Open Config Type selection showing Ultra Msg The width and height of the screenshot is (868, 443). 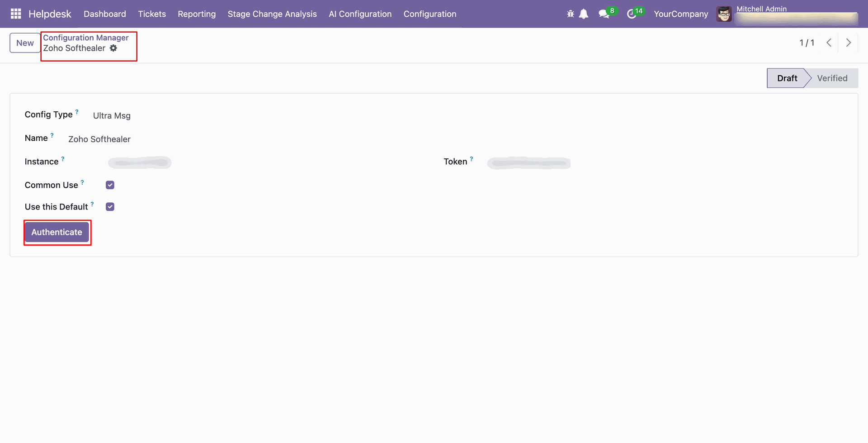pos(112,115)
